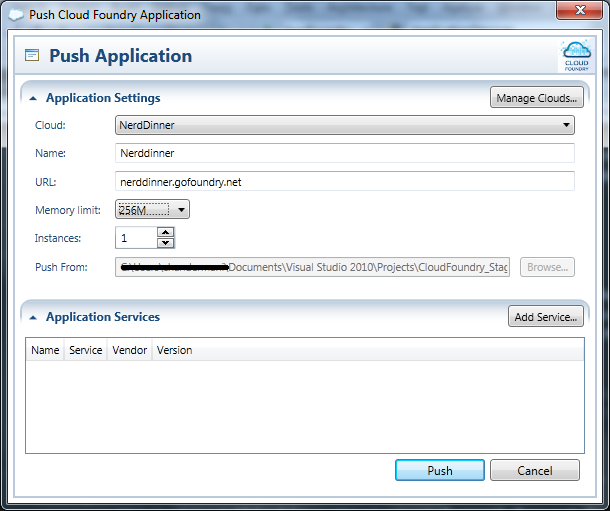Screen dimensions: 610x511
Task: Click the URL field nerddinner.gofoundry.net
Action: (x=345, y=182)
